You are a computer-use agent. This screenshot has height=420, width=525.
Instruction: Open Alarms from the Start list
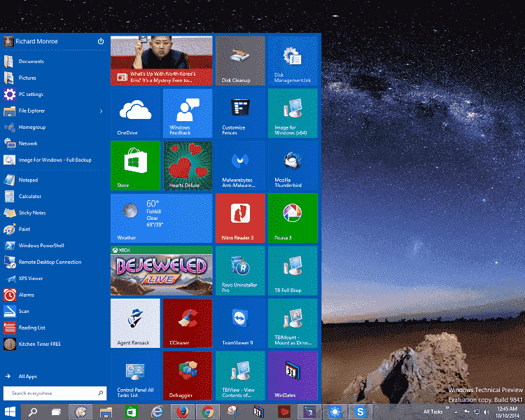pos(54,295)
